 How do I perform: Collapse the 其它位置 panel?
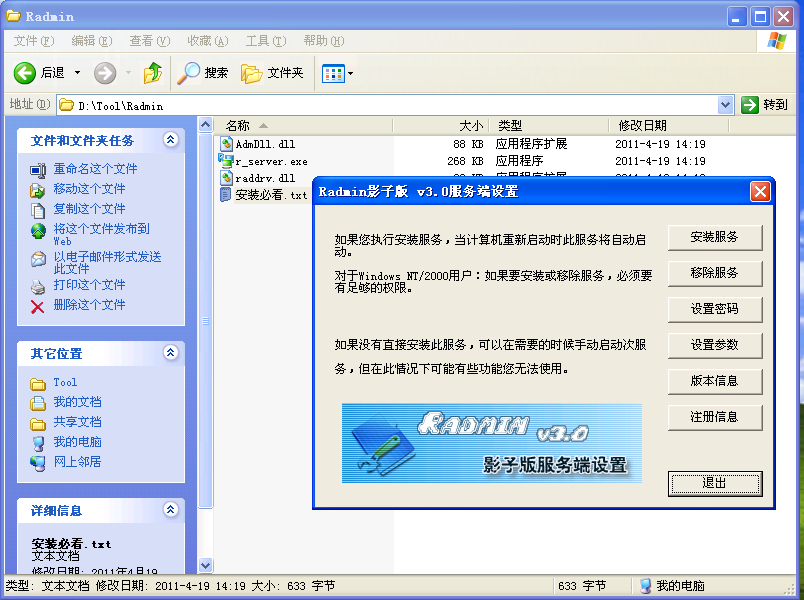click(171, 353)
